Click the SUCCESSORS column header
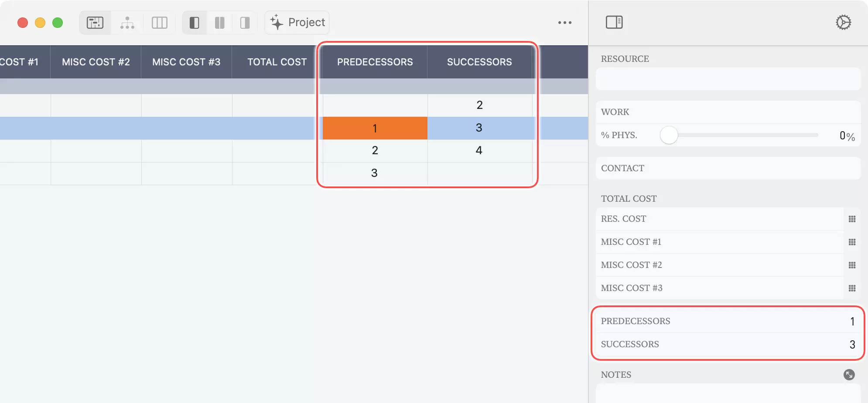 pyautogui.click(x=478, y=62)
